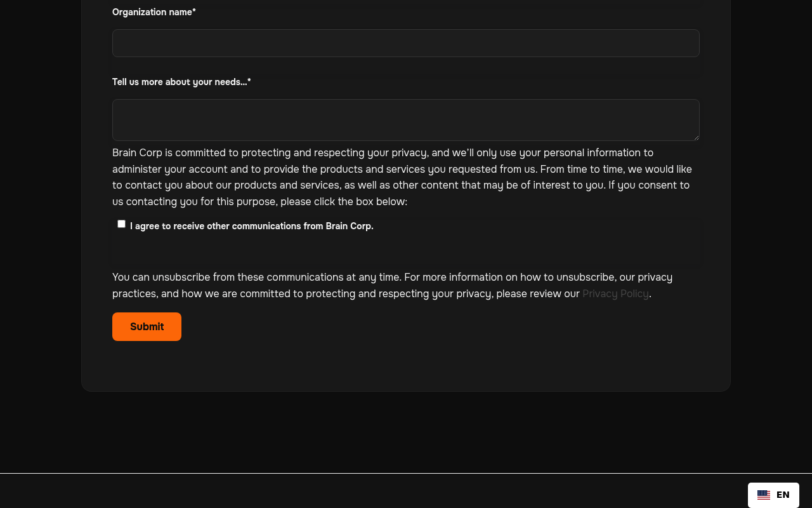Viewport: 812px width, 508px height.
Task: Focus the Organization name input field
Action: (406, 43)
